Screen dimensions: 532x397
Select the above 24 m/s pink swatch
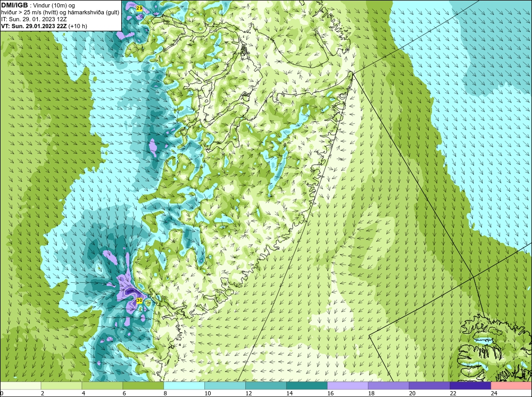(x=511, y=386)
